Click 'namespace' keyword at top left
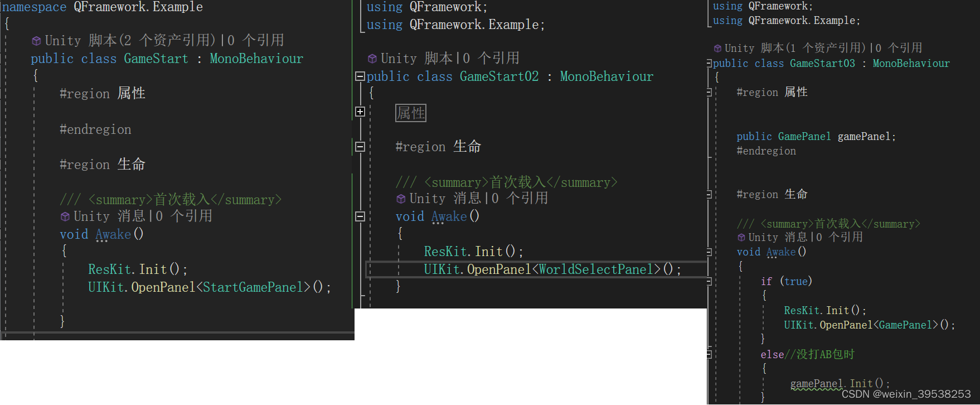 pos(34,7)
